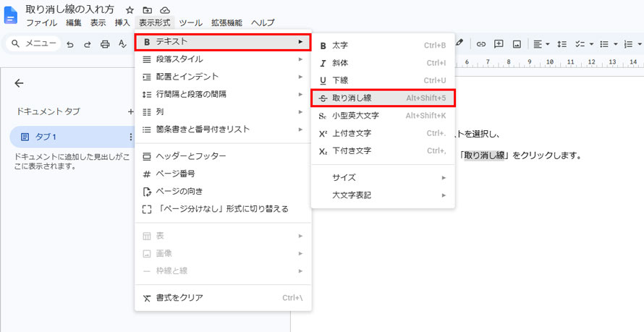Expand the 配置とインデント submenu
Screen dimensions: 644x332
click(223, 77)
